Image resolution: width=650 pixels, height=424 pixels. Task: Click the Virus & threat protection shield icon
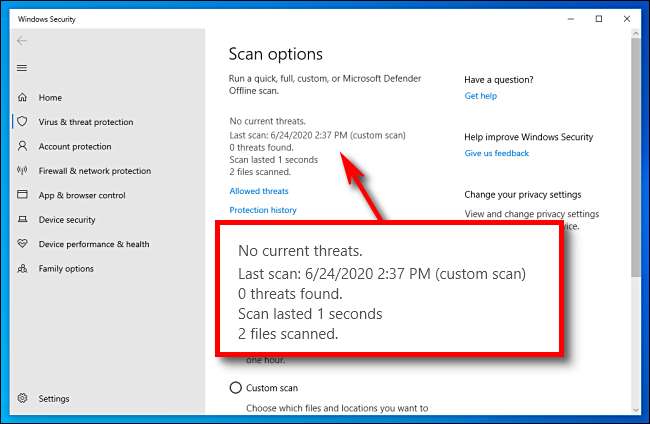point(22,122)
